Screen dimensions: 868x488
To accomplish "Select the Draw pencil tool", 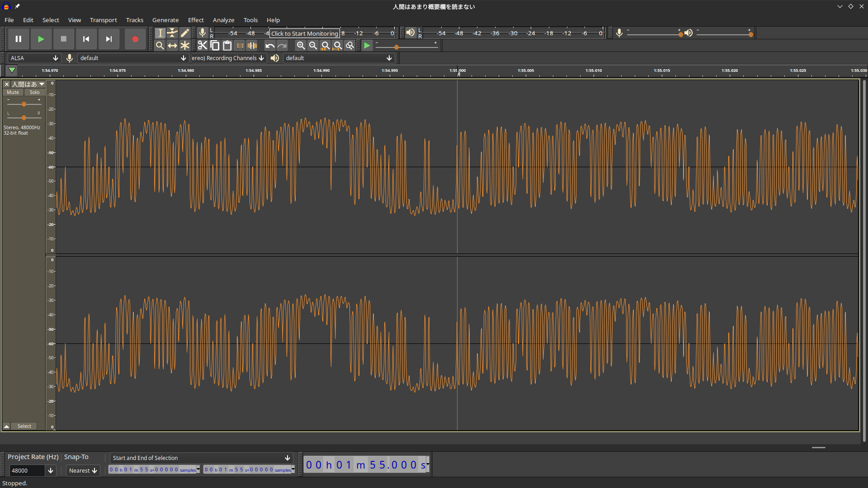I will click(184, 33).
